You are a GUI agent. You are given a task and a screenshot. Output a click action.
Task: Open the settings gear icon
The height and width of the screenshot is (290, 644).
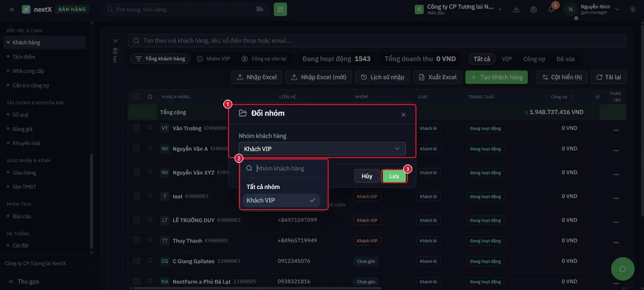(x=534, y=9)
